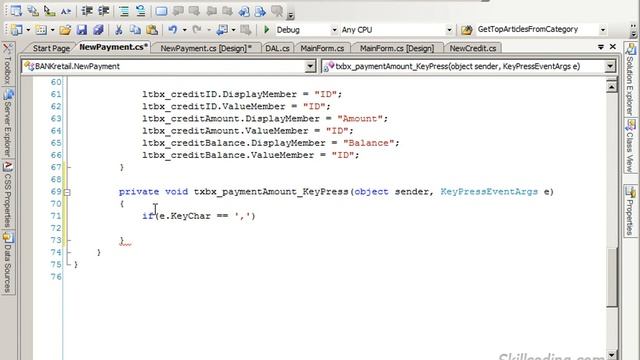This screenshot has width=640, height=360.
Task: Open the Class View side panel
Action: click(630, 146)
